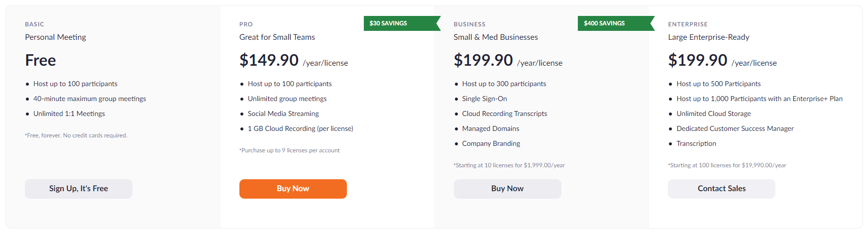The image size is (868, 233).
Task: Click the $149.90 Pro price
Action: [x=269, y=60]
